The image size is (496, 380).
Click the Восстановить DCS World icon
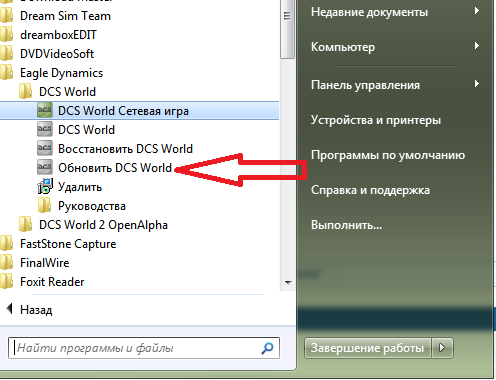45,148
